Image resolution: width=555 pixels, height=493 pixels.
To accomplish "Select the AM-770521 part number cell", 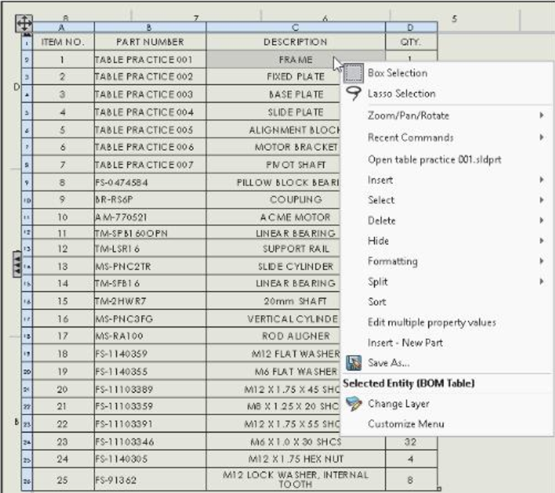I will point(150,217).
